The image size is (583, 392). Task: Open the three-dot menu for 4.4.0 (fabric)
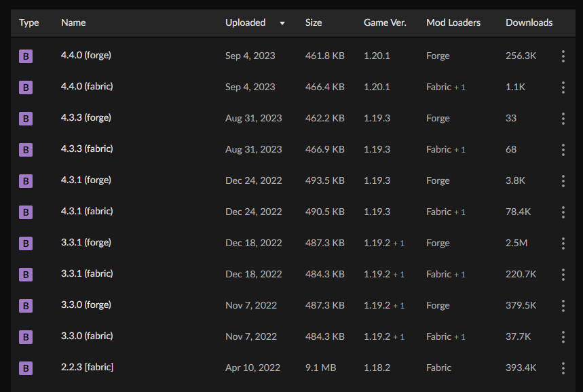563,87
